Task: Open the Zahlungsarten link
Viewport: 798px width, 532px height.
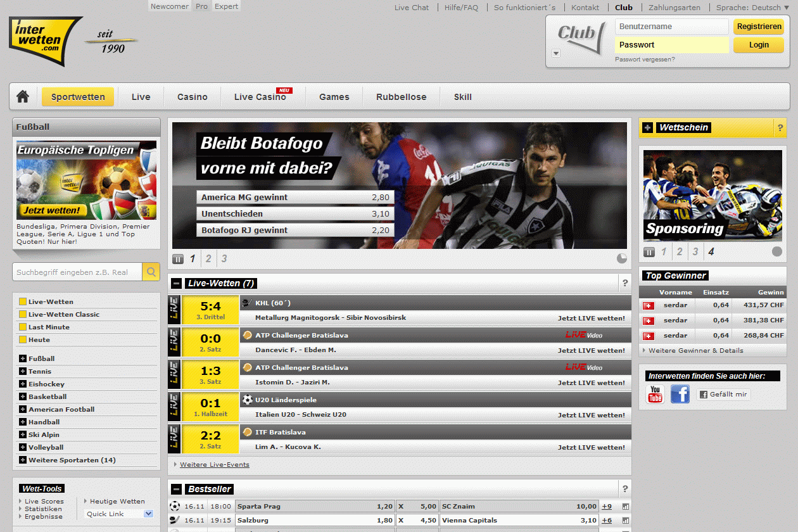Action: (674, 8)
